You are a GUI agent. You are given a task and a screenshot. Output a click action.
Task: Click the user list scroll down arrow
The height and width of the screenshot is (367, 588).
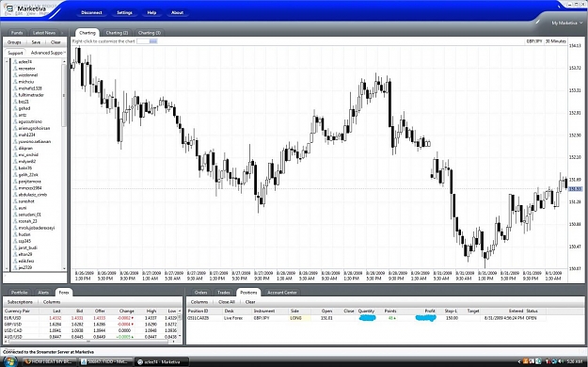tap(64, 268)
